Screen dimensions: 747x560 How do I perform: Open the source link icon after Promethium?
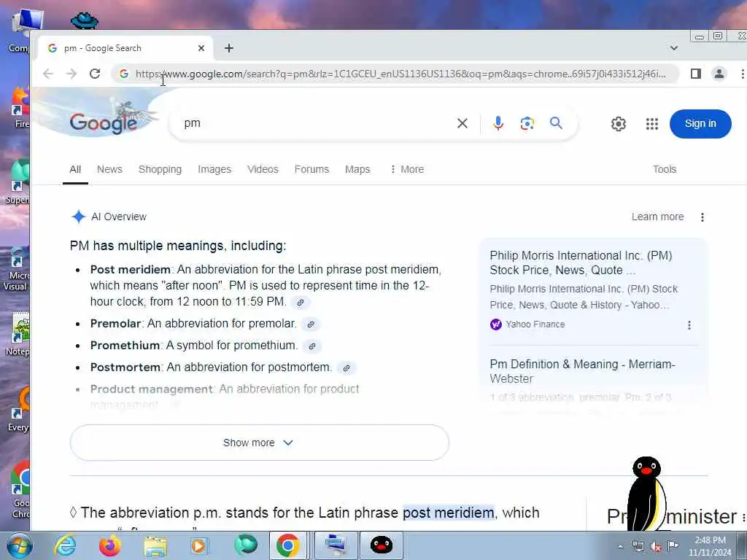pos(312,346)
